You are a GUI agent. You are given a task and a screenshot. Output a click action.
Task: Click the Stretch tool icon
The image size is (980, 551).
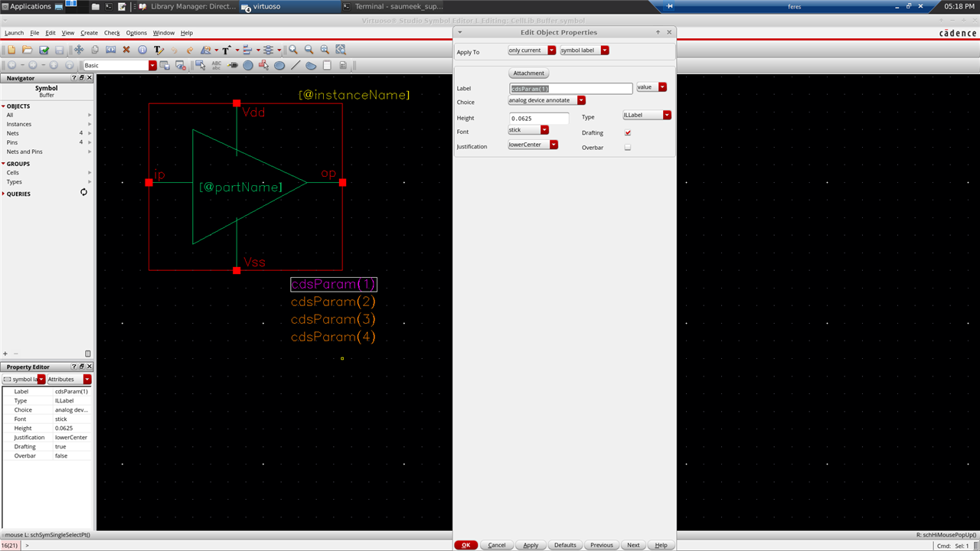111,50
